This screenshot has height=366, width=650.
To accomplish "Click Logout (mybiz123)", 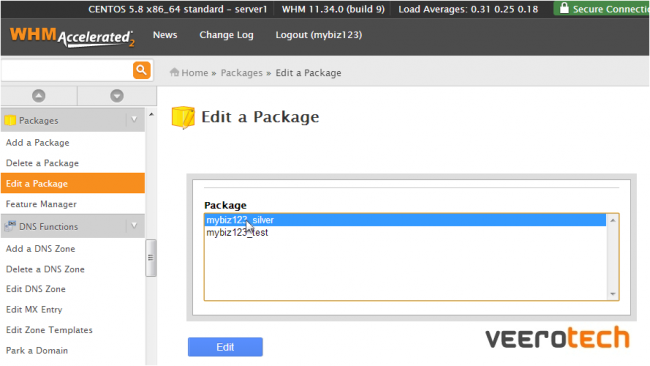I will coord(319,35).
